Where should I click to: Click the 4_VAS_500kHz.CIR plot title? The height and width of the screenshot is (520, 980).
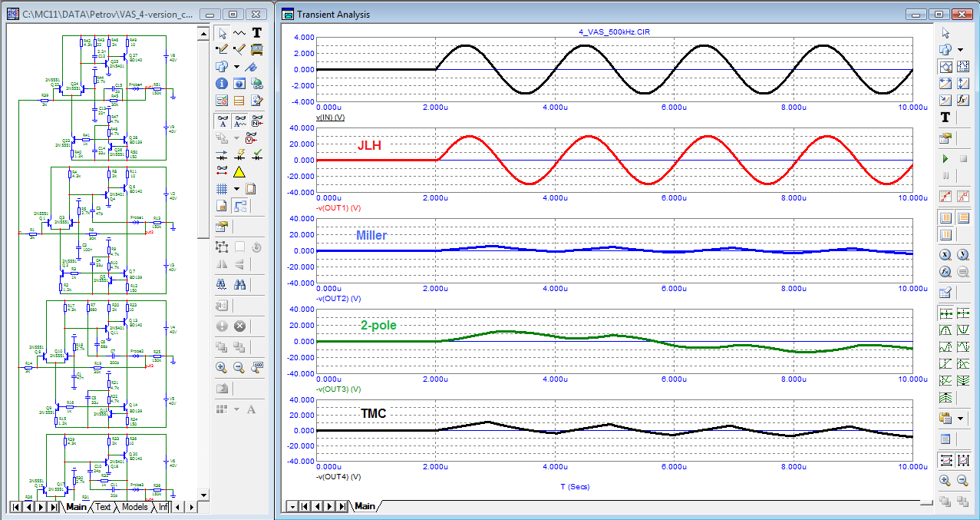tap(613, 31)
